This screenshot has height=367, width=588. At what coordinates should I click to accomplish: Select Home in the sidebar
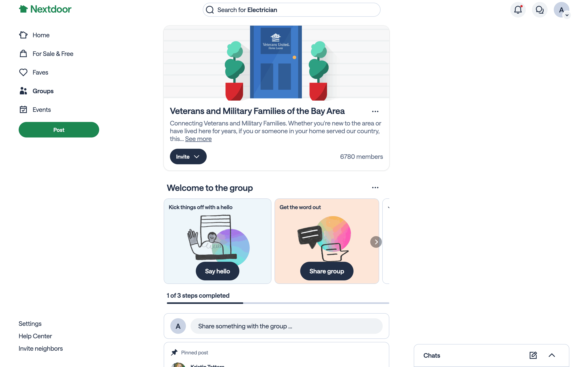[34, 35]
